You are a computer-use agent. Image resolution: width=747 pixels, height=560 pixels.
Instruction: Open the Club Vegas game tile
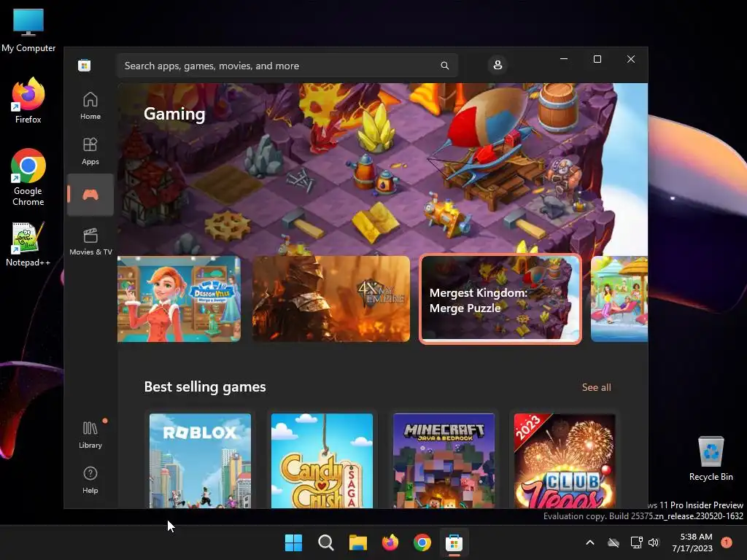(565, 461)
